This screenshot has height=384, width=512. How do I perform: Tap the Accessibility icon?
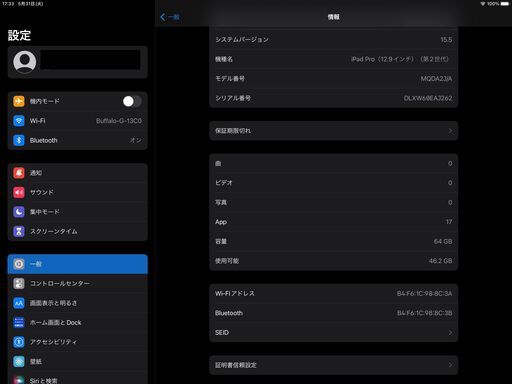point(19,342)
